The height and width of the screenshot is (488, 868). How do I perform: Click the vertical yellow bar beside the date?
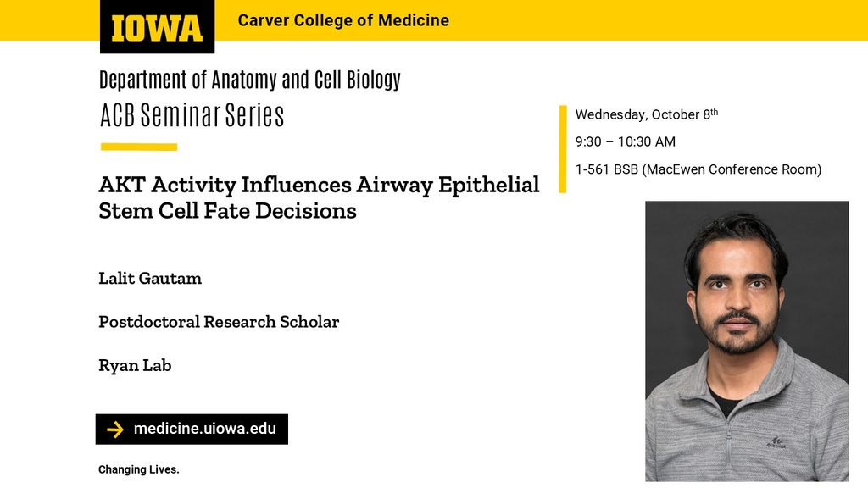pos(563,149)
